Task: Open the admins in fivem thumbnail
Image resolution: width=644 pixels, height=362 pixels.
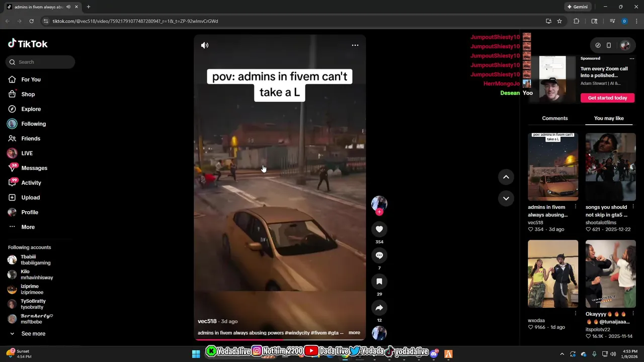Action: [553, 167]
